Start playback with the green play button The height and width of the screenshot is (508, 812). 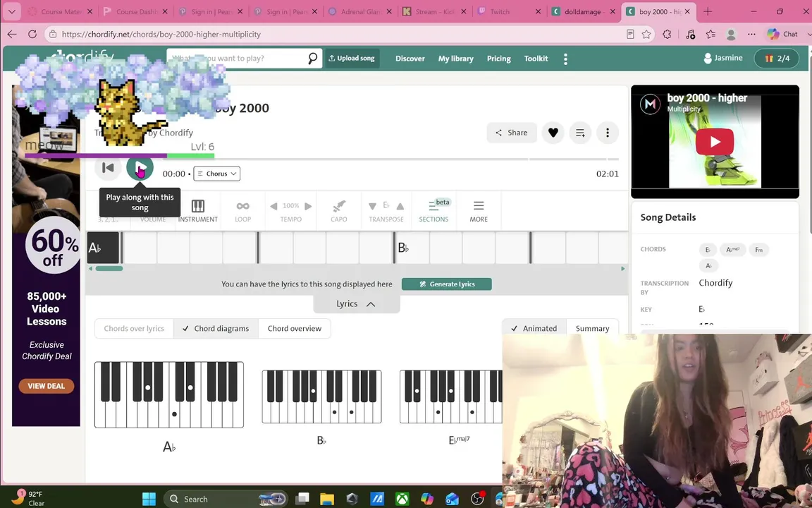[x=140, y=167]
